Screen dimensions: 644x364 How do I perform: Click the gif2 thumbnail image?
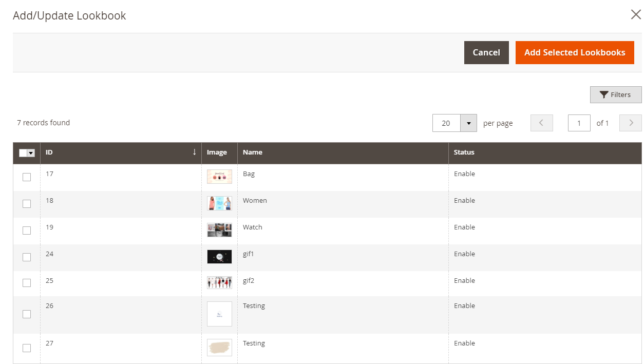(219, 283)
